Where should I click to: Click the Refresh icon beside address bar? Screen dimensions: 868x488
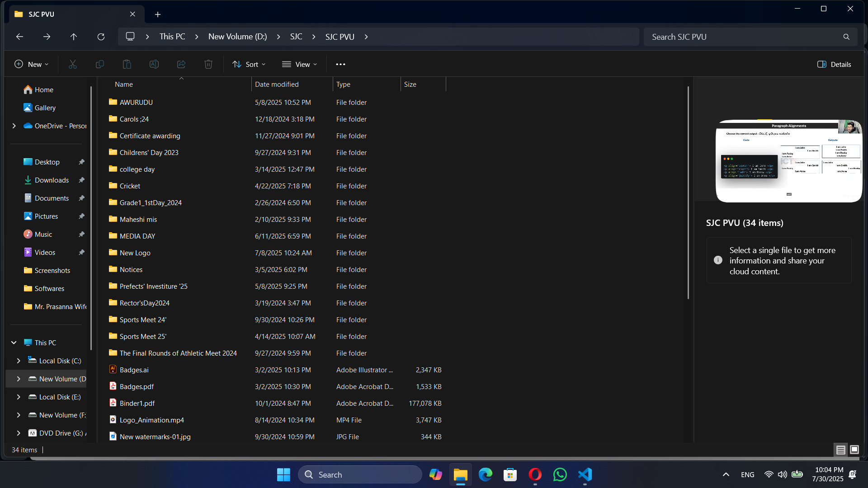pyautogui.click(x=101, y=37)
